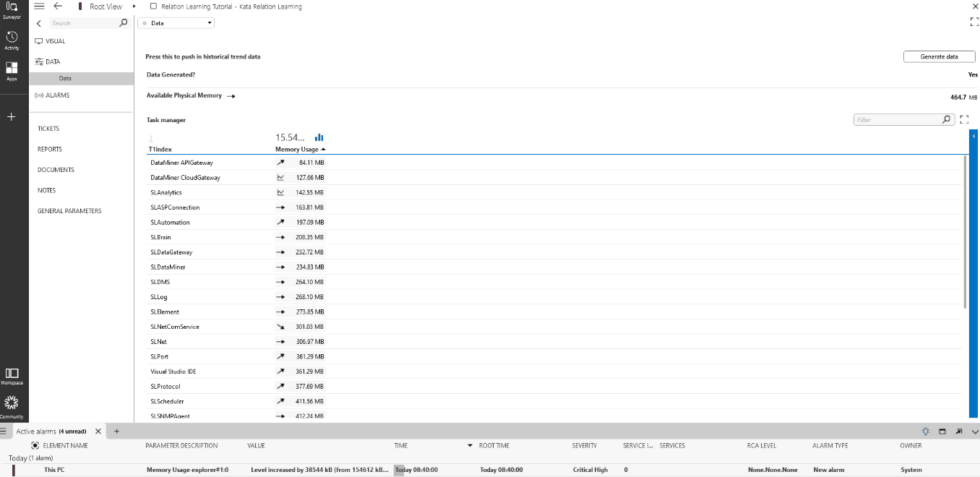Open the hamburger menu
The height and width of the screenshot is (477, 980).
(40, 6)
